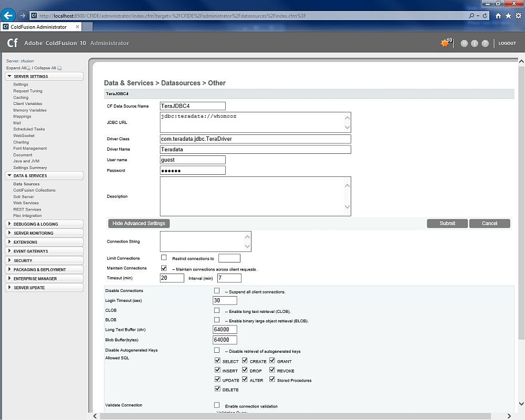
Task: Click the address bar search magnifier icon
Action: [471, 16]
